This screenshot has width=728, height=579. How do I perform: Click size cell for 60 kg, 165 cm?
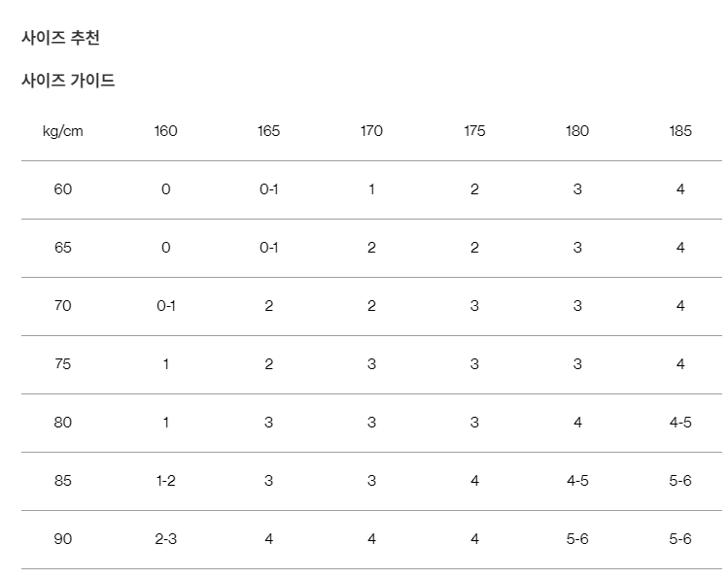point(269,189)
